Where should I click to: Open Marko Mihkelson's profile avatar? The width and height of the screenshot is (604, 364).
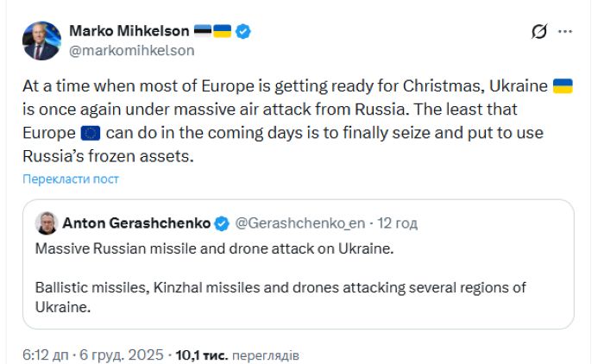(41, 41)
